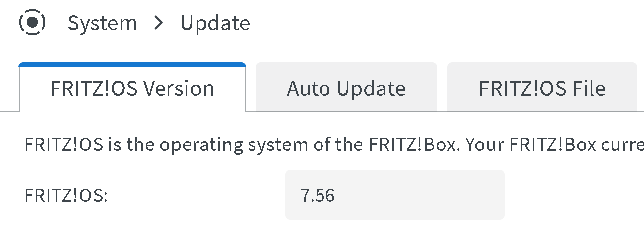Go to the System breadcrumb link

tap(102, 23)
